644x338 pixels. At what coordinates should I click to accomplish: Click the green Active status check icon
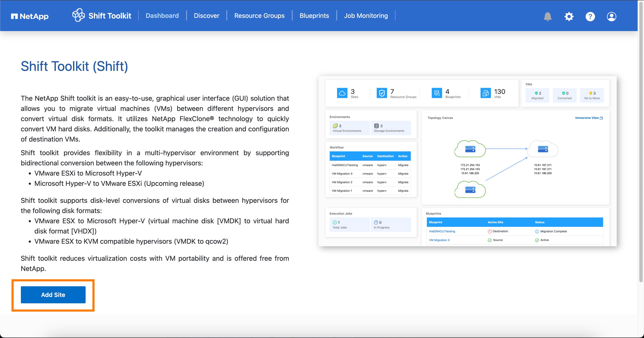point(537,240)
